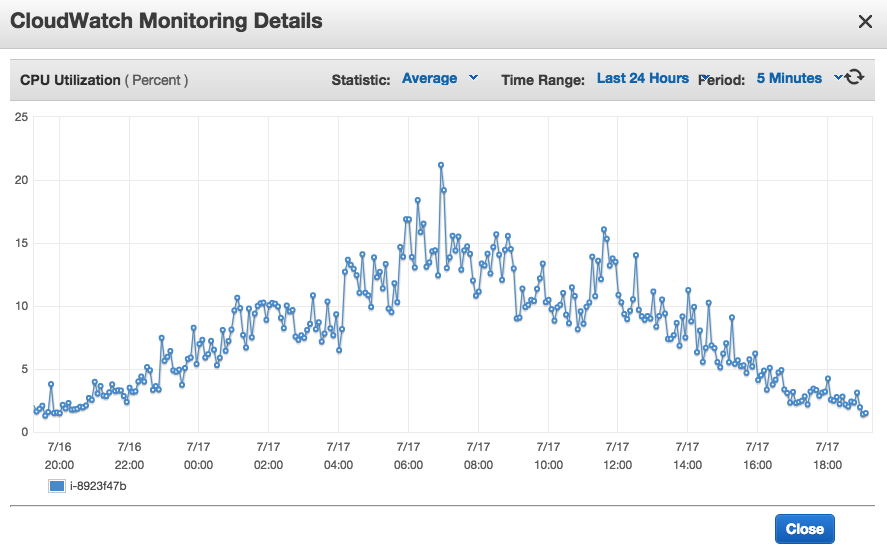
Task: Click the refresh graph icon
Action: (x=855, y=77)
